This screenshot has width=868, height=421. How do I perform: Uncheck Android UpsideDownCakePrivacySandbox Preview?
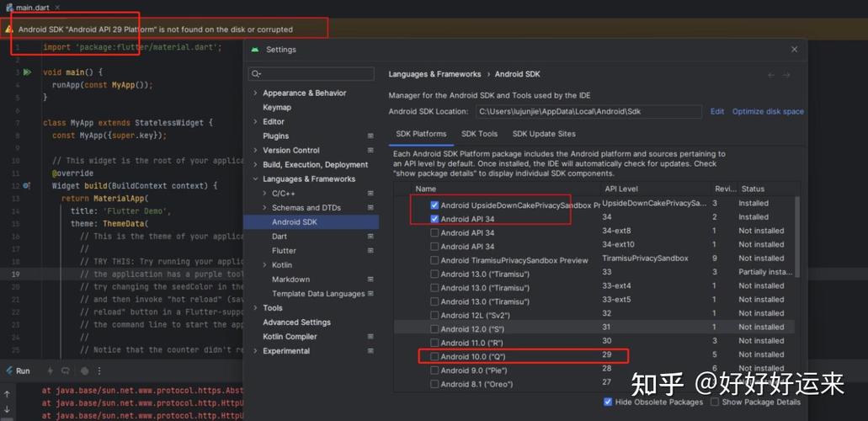[x=434, y=205]
